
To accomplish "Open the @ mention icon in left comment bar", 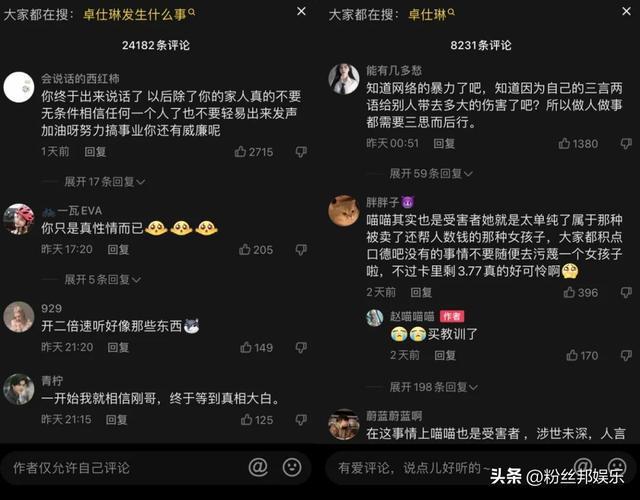I will tap(258, 467).
